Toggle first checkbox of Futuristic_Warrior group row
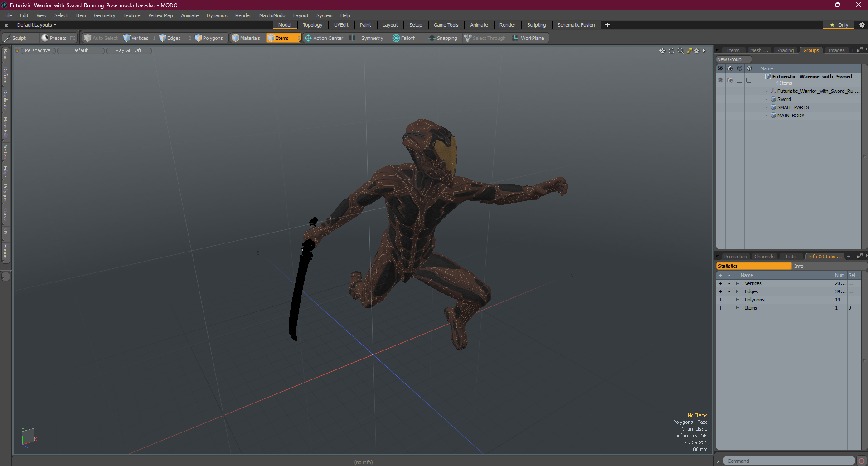This screenshot has height=466, width=868. (x=739, y=80)
